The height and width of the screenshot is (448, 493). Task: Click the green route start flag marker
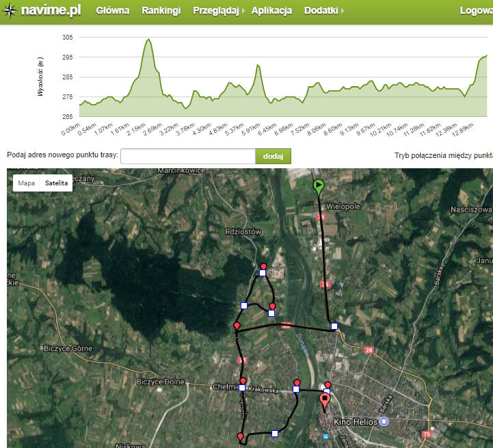[318, 185]
